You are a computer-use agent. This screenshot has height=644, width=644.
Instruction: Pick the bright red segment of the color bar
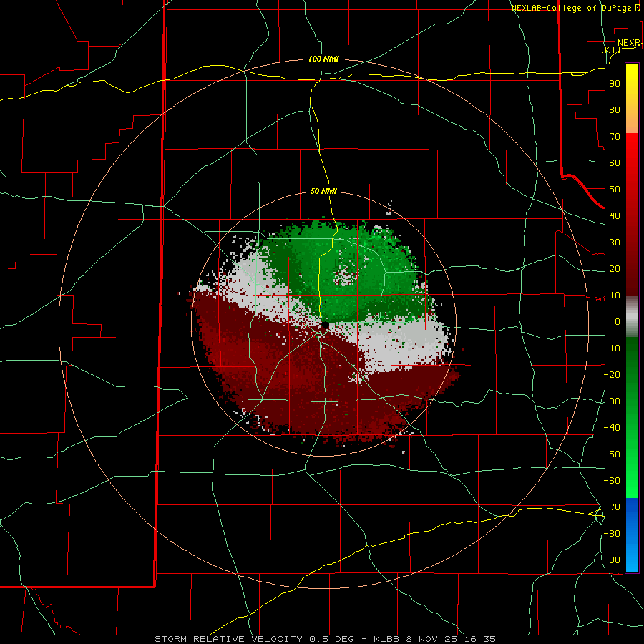click(x=632, y=150)
